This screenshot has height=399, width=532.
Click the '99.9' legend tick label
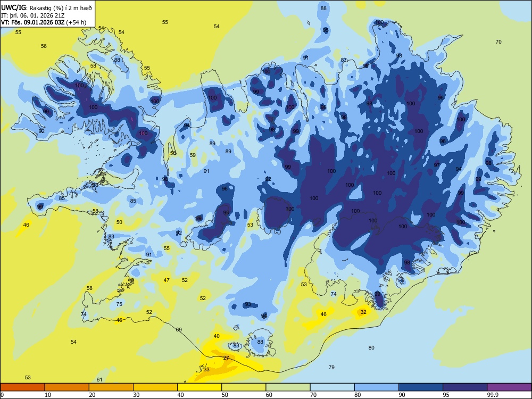[x=492, y=395]
